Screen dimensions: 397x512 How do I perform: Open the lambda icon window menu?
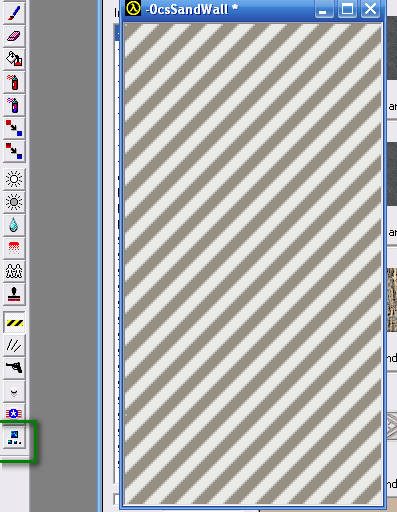click(x=133, y=9)
